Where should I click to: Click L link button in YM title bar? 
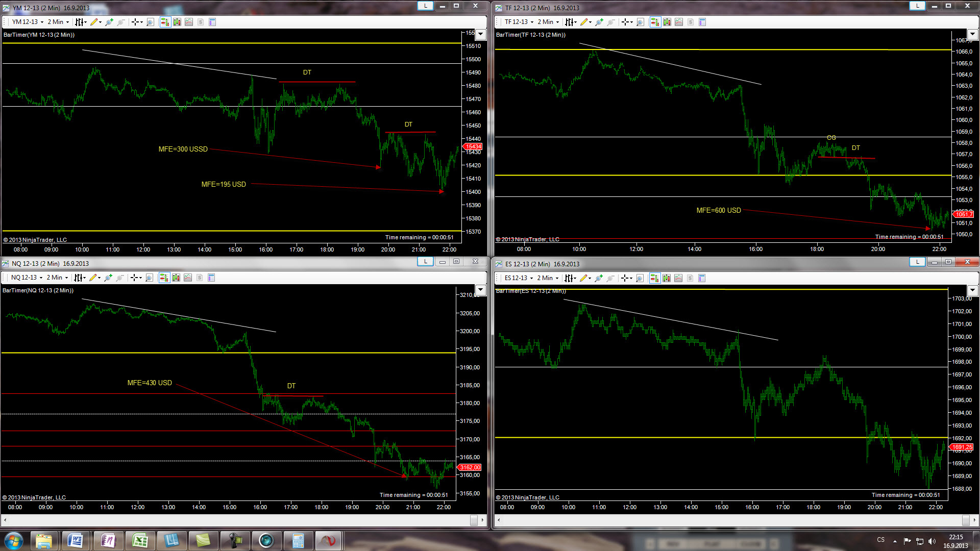click(425, 6)
